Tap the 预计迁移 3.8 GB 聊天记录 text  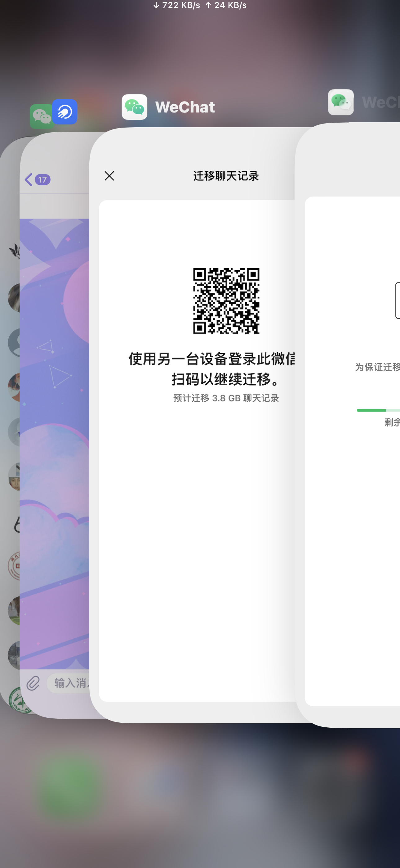226,398
